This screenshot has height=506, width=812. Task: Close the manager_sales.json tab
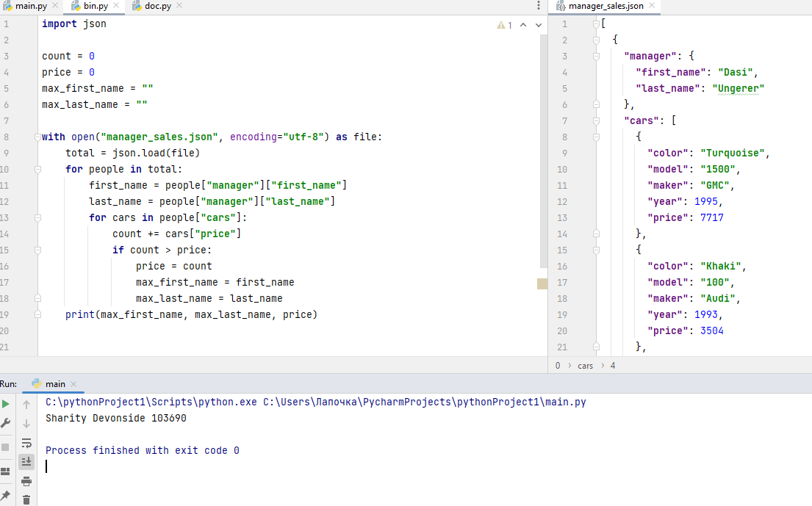pyautogui.click(x=652, y=5)
